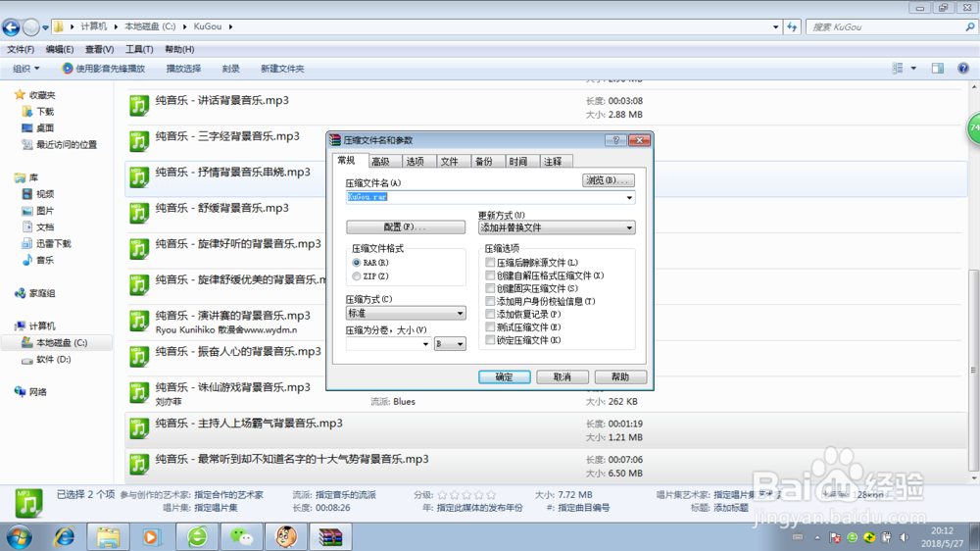
Task: Switch to the 时间 tab
Action: coord(518,162)
